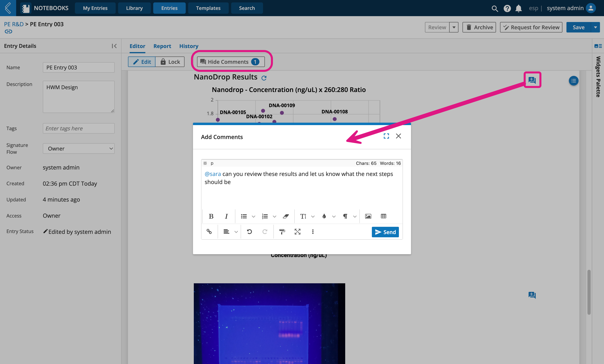Copy entry link icon under breadcrumb
This screenshot has width=604, height=364.
[x=8, y=32]
